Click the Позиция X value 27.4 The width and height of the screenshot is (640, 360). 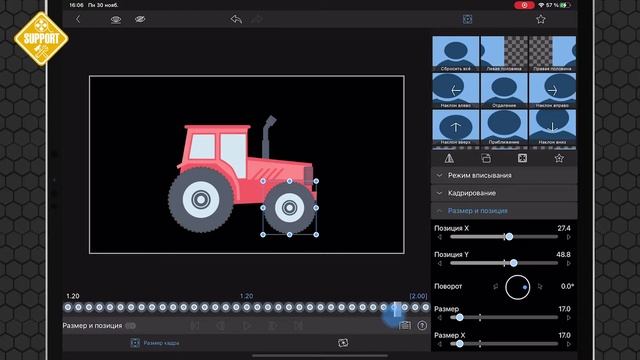[x=564, y=228]
